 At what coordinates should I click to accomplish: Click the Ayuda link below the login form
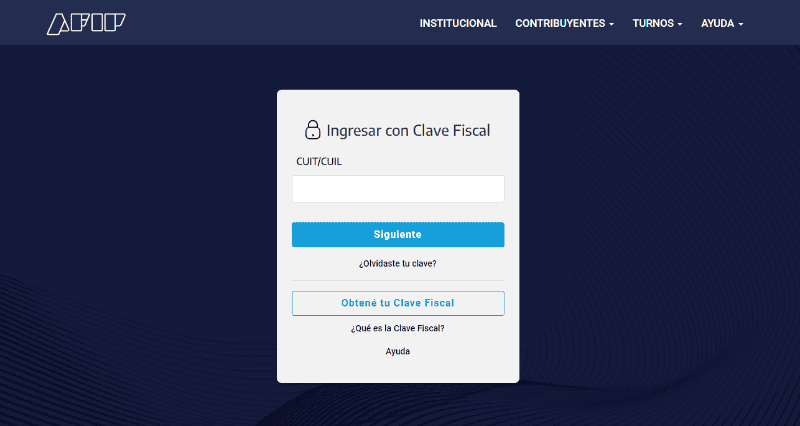[398, 351]
